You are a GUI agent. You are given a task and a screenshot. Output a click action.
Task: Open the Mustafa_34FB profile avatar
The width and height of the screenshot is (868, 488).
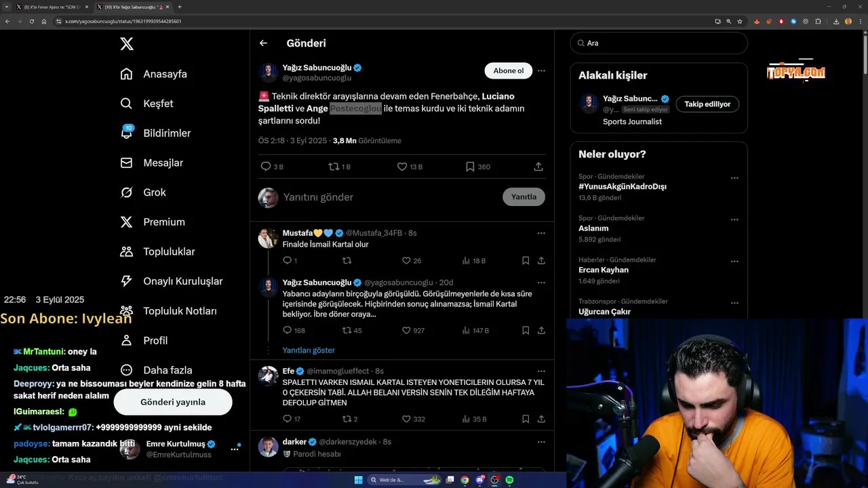click(268, 239)
